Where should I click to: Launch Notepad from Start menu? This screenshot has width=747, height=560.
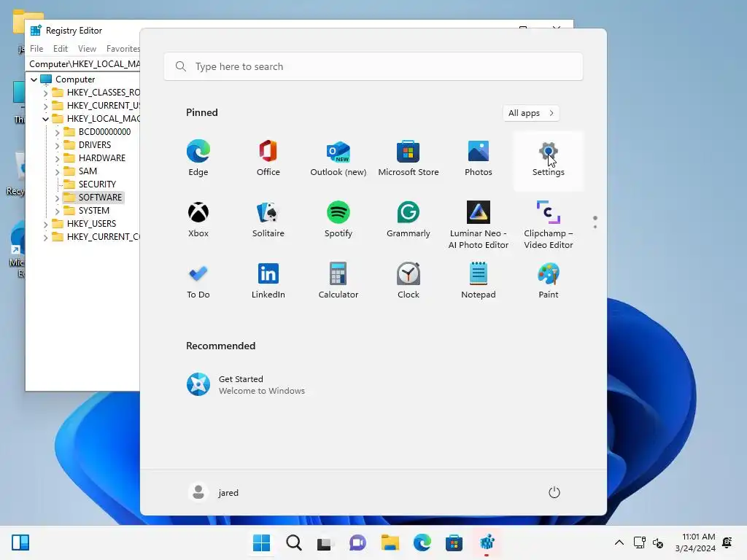[479, 281]
